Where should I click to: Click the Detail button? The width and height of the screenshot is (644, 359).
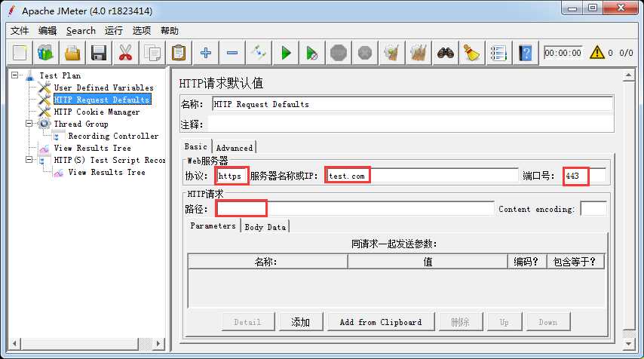coord(247,322)
